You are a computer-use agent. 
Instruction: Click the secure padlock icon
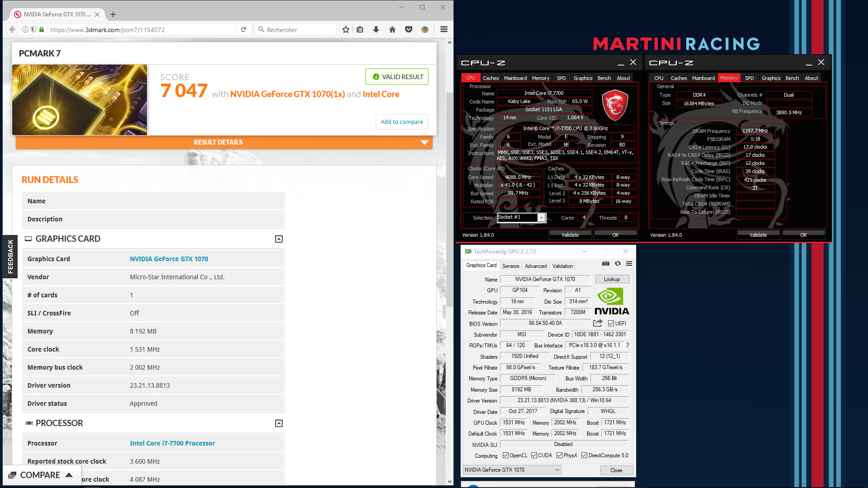pyautogui.click(x=42, y=29)
